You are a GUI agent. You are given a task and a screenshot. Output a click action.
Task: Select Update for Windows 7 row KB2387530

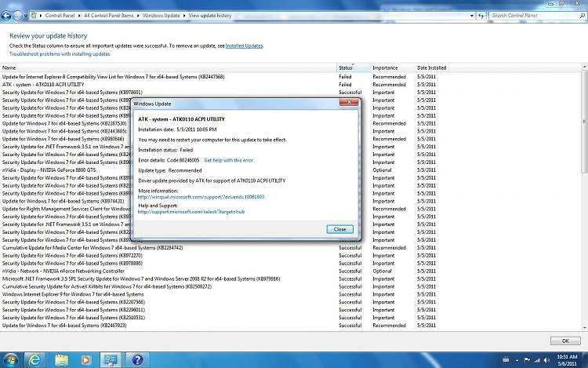coord(64,123)
